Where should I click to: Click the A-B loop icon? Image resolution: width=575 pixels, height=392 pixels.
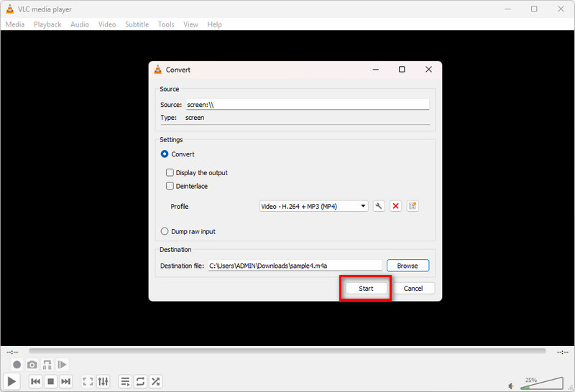[47, 365]
